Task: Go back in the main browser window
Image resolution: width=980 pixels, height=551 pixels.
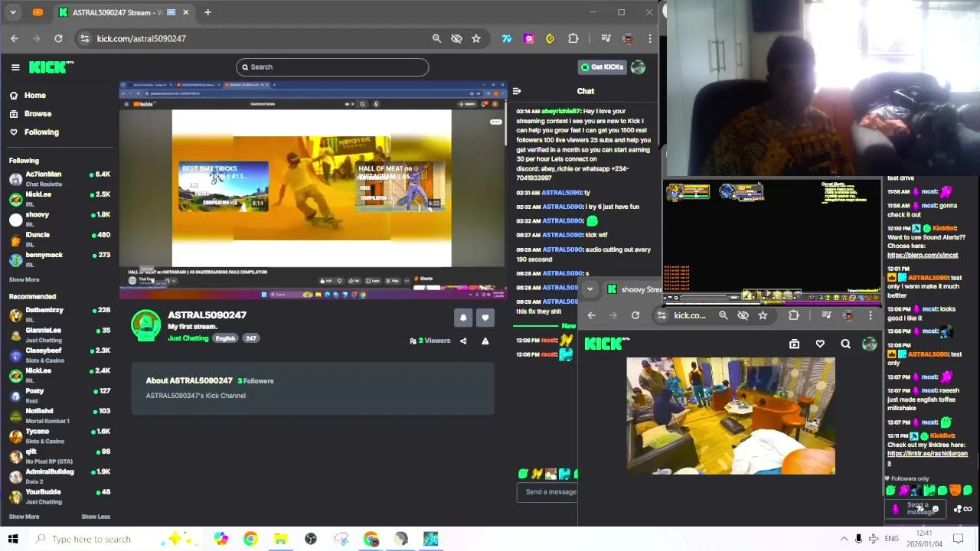Action: pos(15,38)
